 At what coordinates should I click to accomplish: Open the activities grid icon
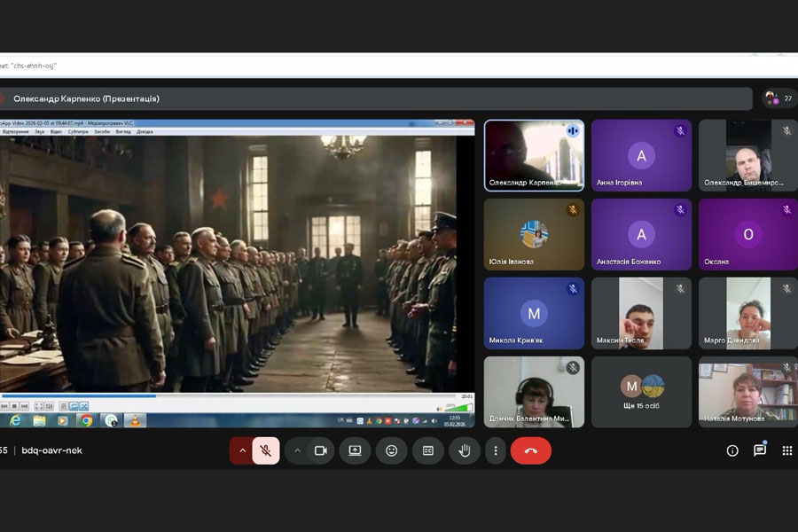786,450
